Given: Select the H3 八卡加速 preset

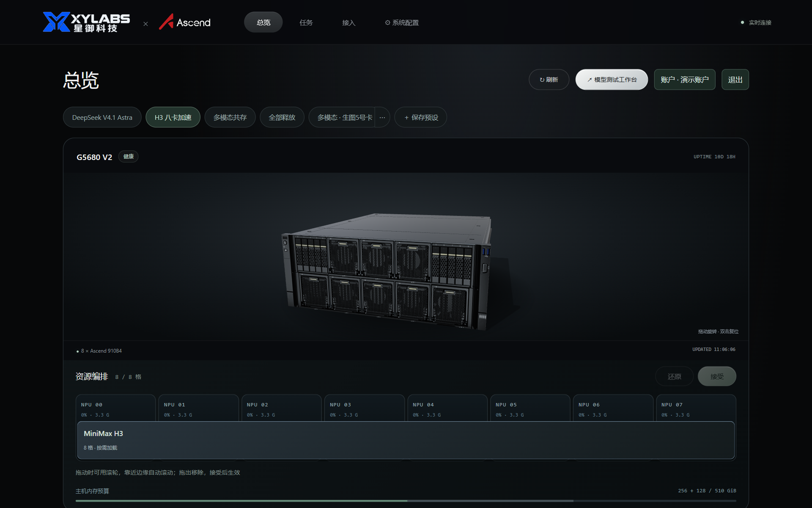Looking at the screenshot, I should 173,117.
